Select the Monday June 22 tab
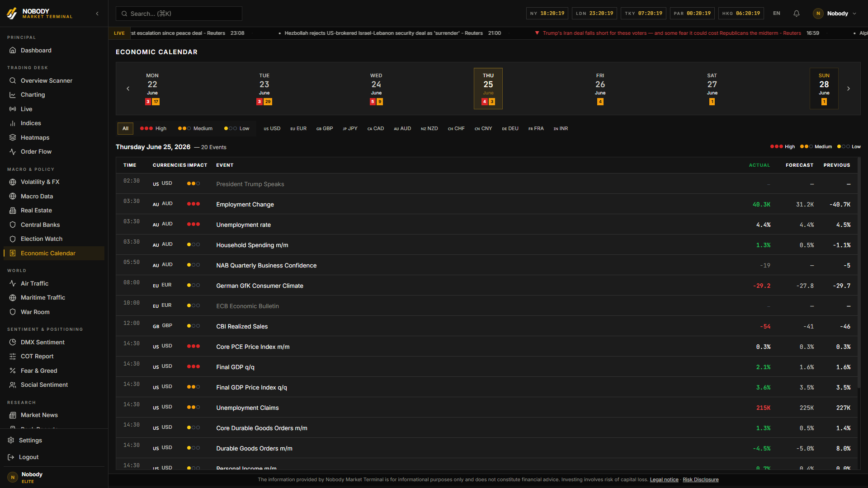Screen dimensions: 868x488 point(152,89)
